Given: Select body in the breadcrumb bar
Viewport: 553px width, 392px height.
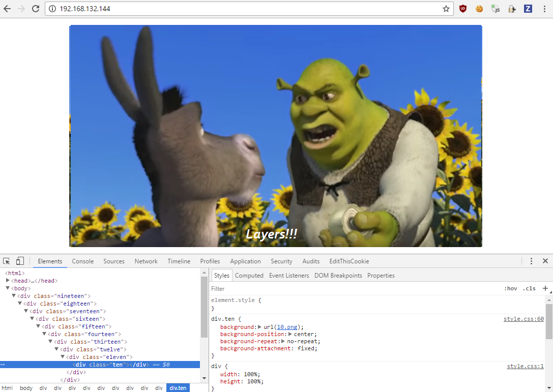Looking at the screenshot, I should click(x=26, y=388).
